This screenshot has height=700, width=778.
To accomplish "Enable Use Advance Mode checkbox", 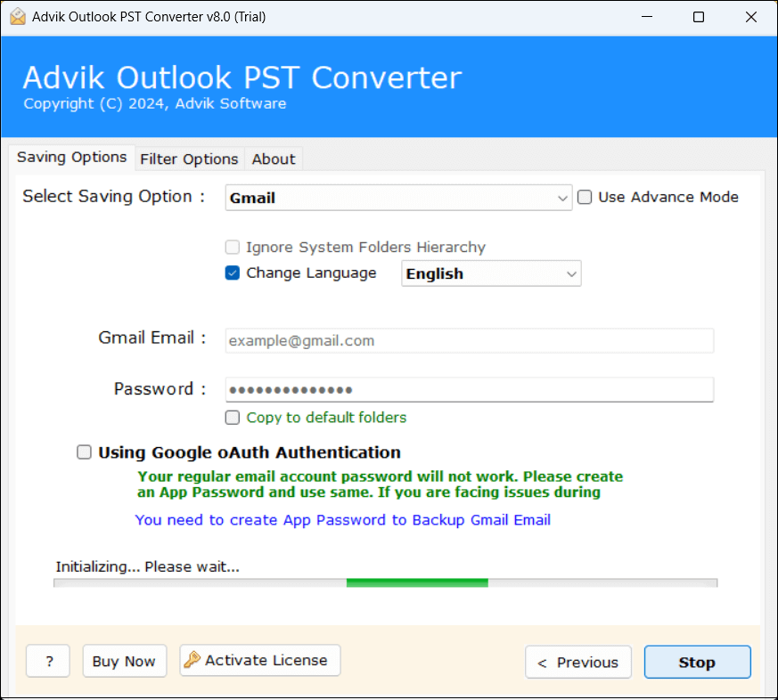I will point(585,197).
